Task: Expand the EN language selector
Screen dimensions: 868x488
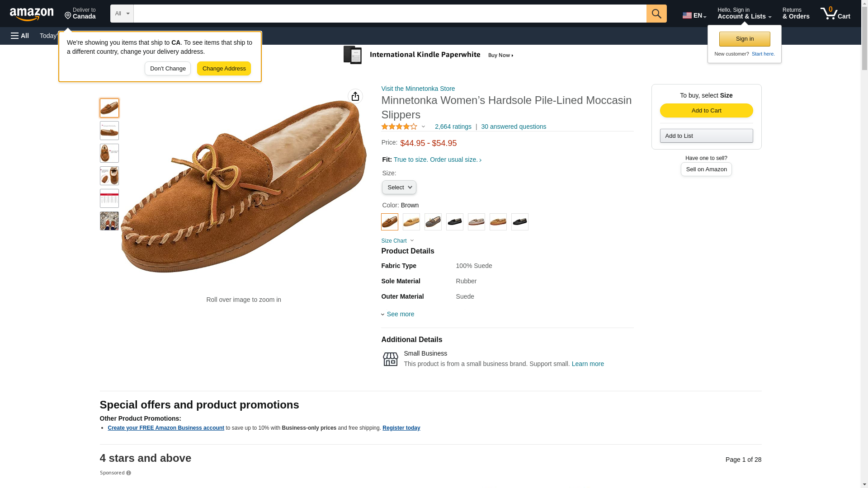Action: click(x=694, y=15)
